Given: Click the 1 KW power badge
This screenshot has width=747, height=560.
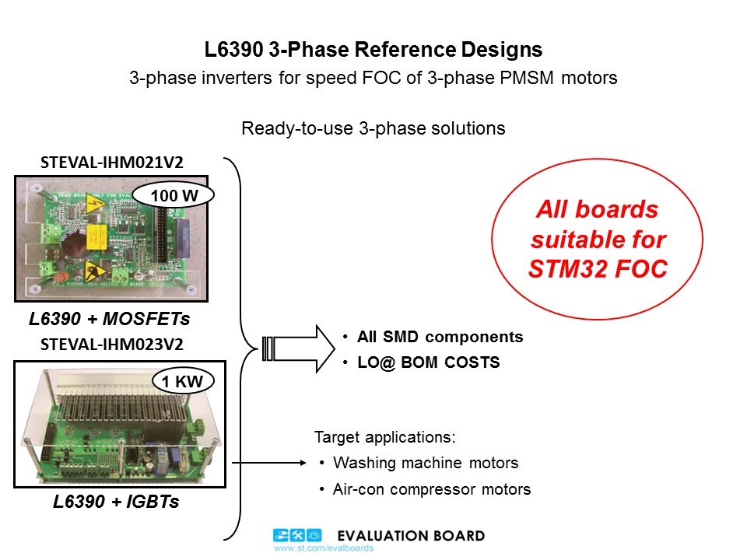Looking at the screenshot, I should (184, 381).
